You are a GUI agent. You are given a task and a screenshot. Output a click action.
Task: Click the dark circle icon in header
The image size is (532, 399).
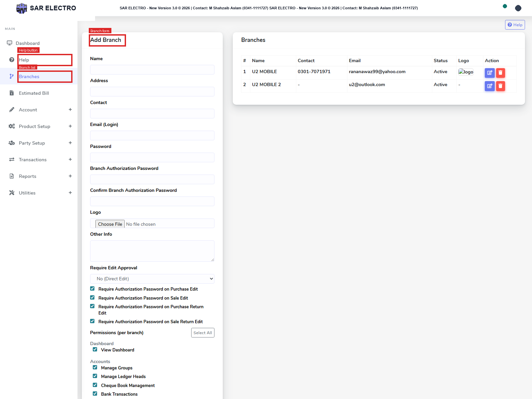[x=518, y=8]
